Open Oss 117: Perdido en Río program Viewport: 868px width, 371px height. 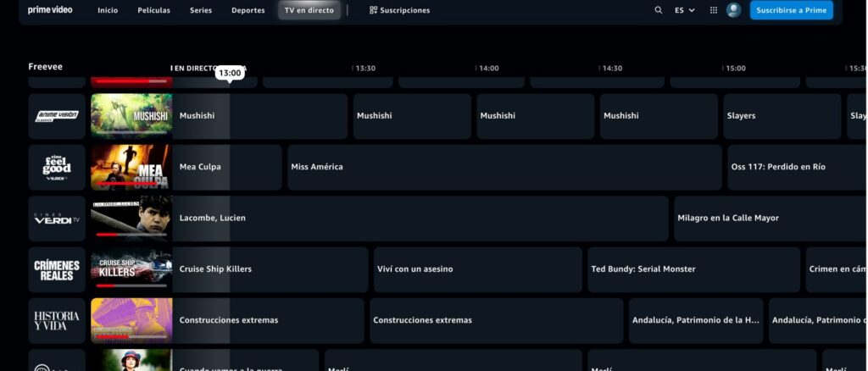point(798,168)
